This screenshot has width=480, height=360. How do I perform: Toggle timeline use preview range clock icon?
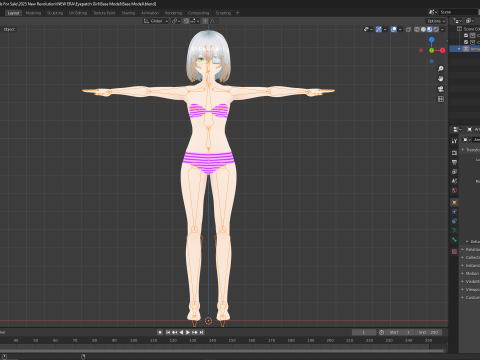(x=381, y=332)
